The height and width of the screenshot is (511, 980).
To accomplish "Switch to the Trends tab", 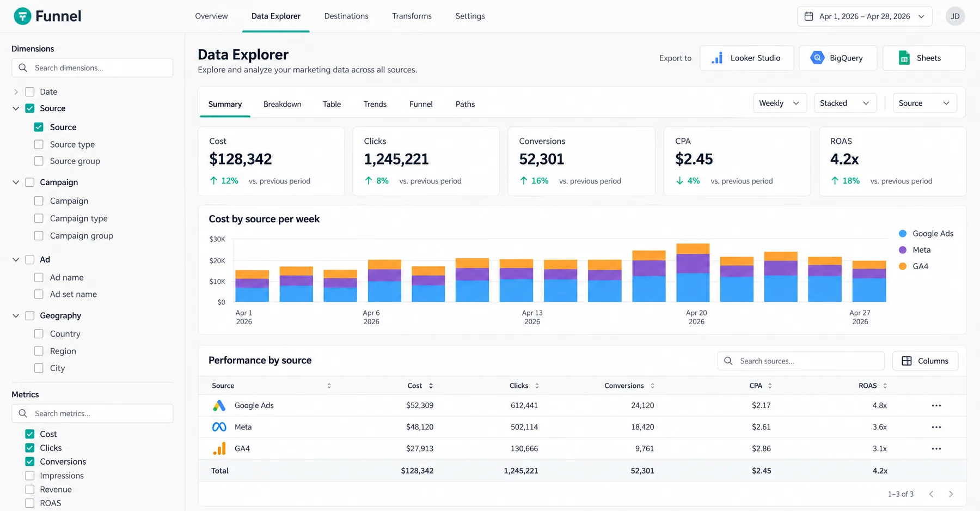I will pyautogui.click(x=375, y=104).
